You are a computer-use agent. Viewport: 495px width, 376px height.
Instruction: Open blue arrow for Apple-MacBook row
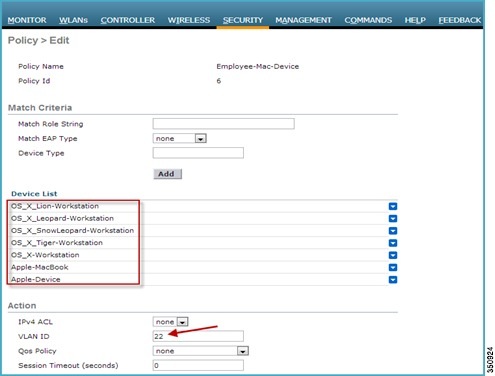coord(393,267)
